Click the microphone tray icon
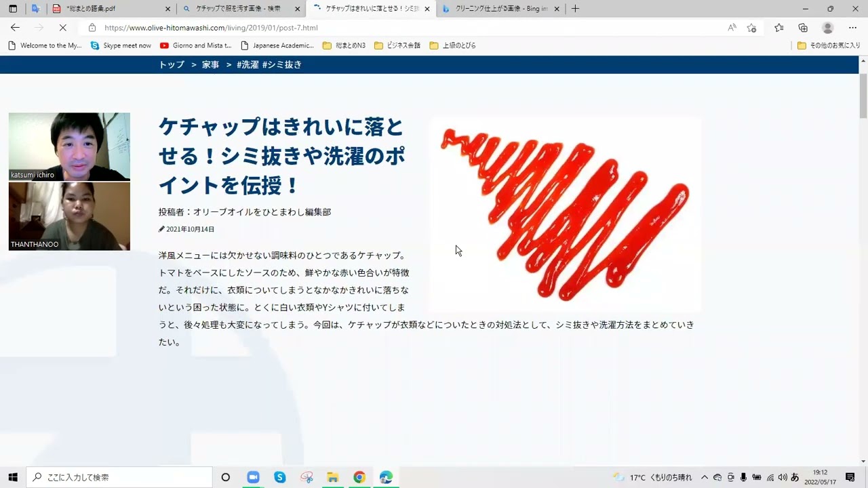The width and height of the screenshot is (868, 488). tap(744, 477)
